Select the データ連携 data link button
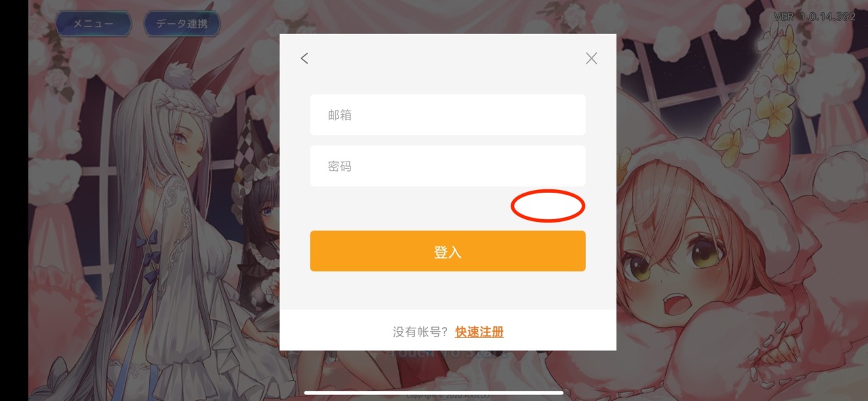This screenshot has height=401, width=868. [182, 24]
